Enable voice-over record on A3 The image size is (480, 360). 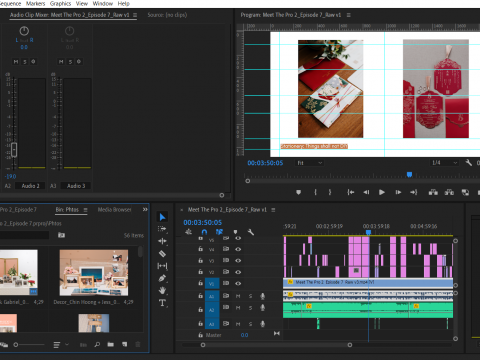coord(263,323)
